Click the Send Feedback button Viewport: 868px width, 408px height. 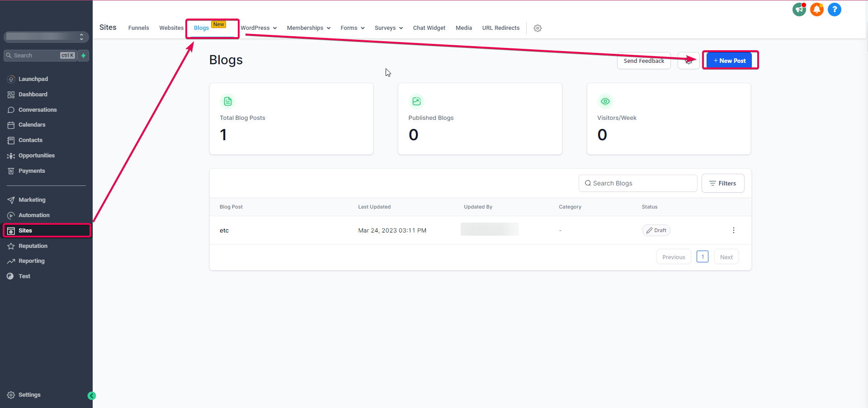point(644,61)
